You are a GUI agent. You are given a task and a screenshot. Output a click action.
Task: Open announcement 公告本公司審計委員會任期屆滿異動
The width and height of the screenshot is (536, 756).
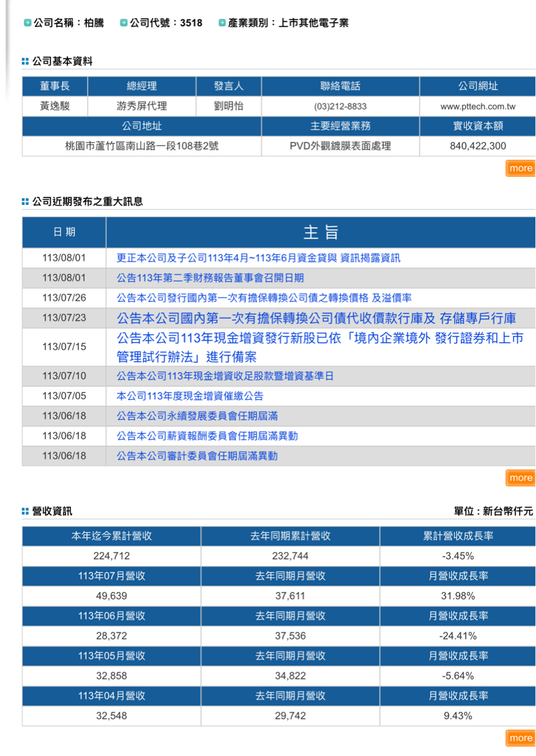[197, 456]
